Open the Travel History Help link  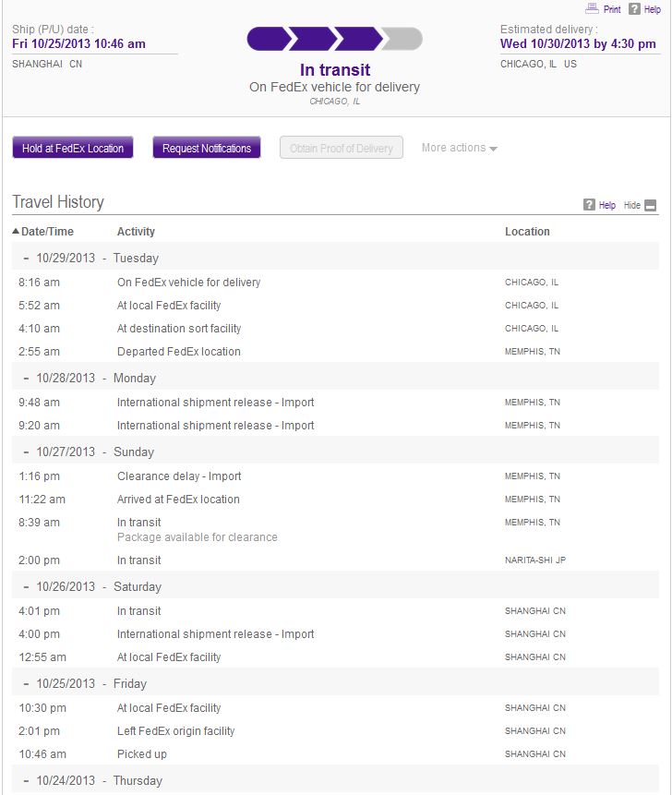pos(607,205)
